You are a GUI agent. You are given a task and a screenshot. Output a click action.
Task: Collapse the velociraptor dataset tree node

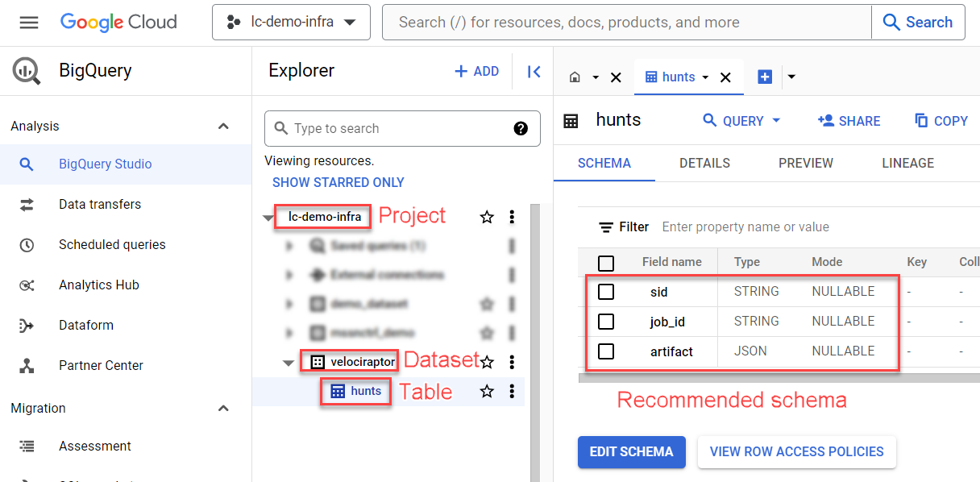coord(288,363)
